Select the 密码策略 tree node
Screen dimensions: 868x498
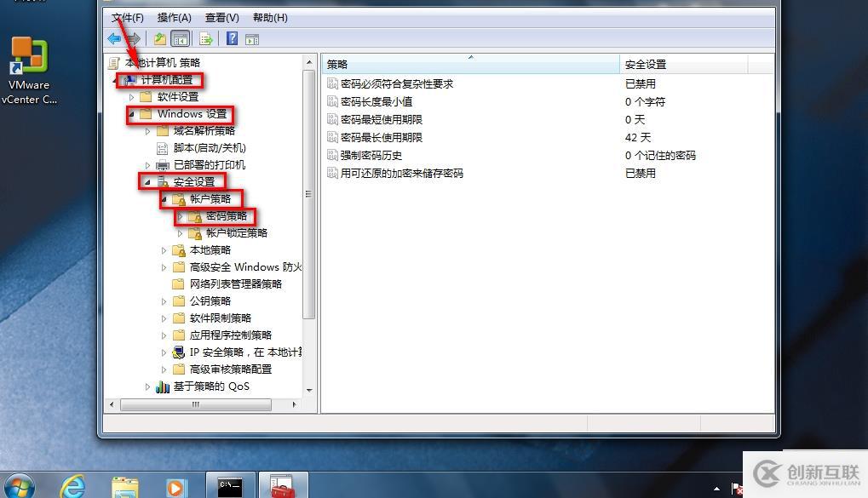(226, 216)
